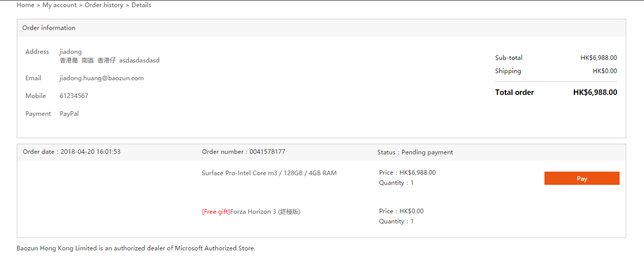Click the Sub-total label
This screenshot has height=261, width=644.
(x=509, y=58)
